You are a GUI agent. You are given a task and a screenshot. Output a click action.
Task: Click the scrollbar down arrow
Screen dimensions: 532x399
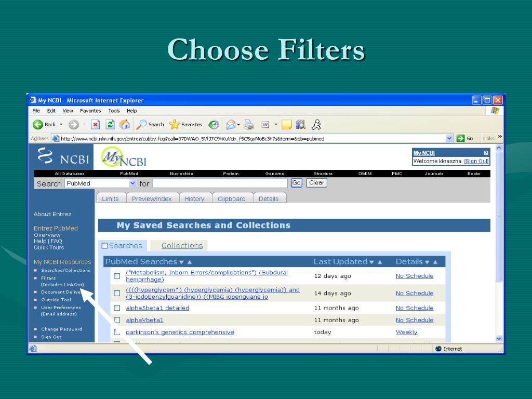[498, 339]
